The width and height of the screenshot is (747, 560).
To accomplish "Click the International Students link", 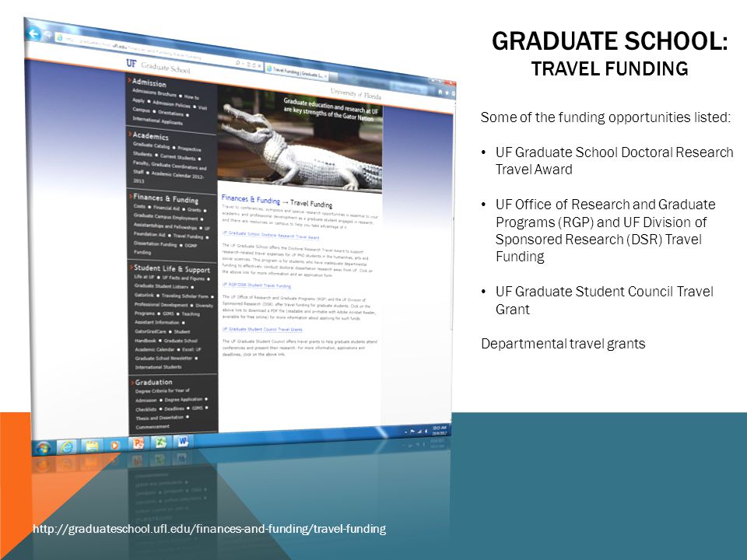I will coord(158,366).
